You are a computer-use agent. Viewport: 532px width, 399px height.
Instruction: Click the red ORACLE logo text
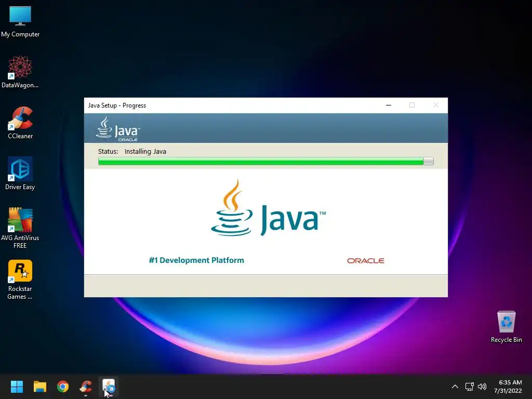tap(365, 261)
